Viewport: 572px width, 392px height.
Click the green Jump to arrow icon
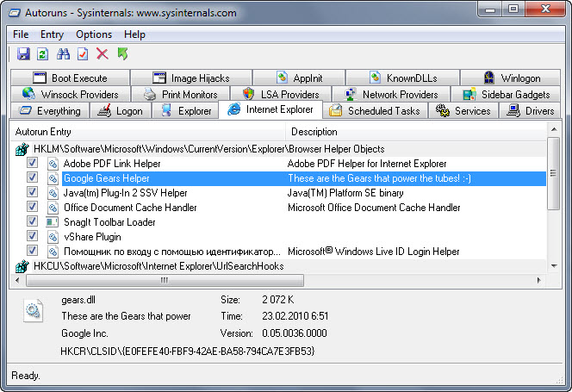[x=122, y=54]
